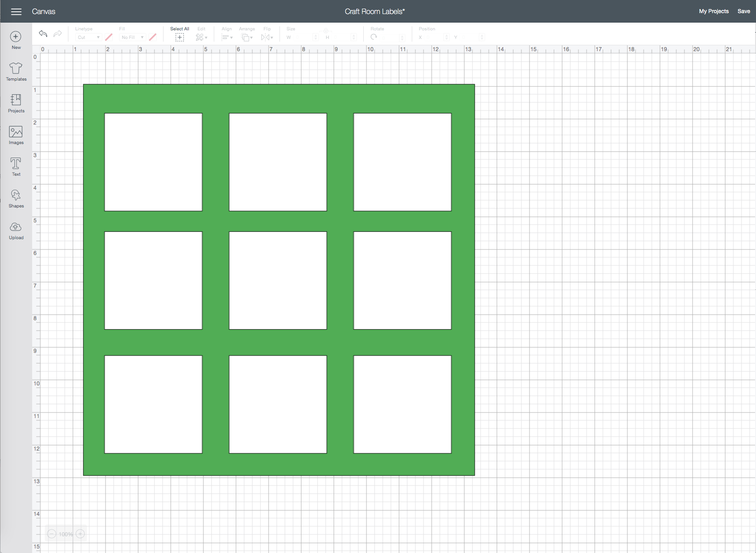Open the Arrange dropdown
This screenshot has width=756, height=553.
pyautogui.click(x=247, y=37)
